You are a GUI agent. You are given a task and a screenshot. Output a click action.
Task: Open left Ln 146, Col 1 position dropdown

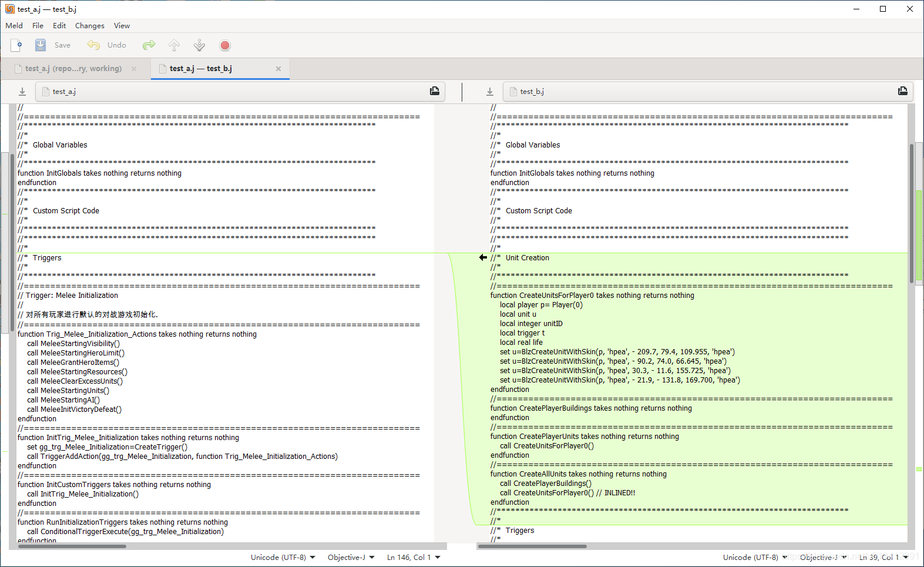[414, 557]
